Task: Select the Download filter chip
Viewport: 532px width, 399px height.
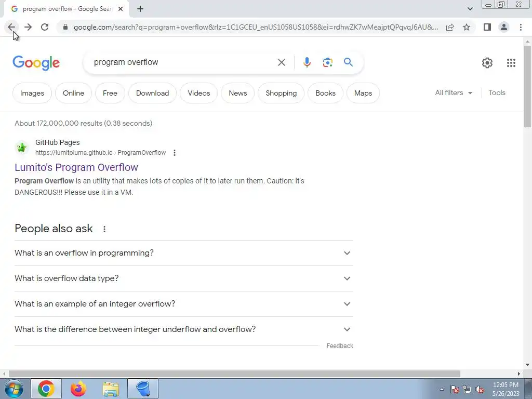Action: point(152,93)
